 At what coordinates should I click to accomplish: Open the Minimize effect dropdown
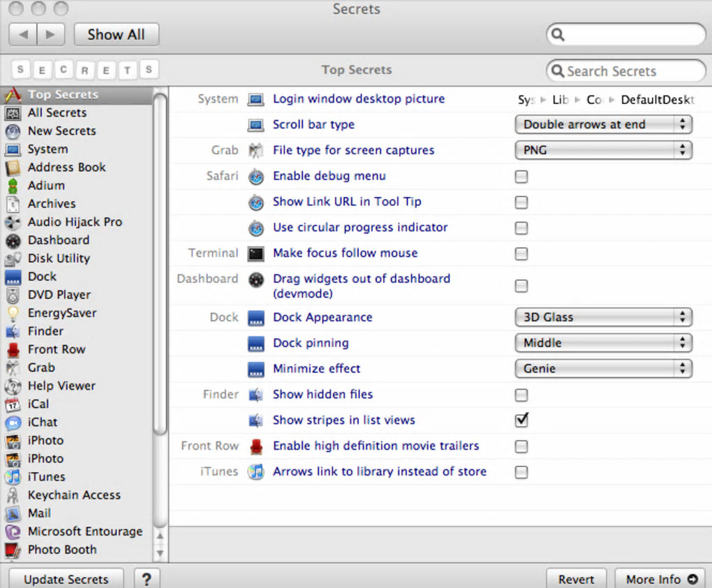[603, 369]
